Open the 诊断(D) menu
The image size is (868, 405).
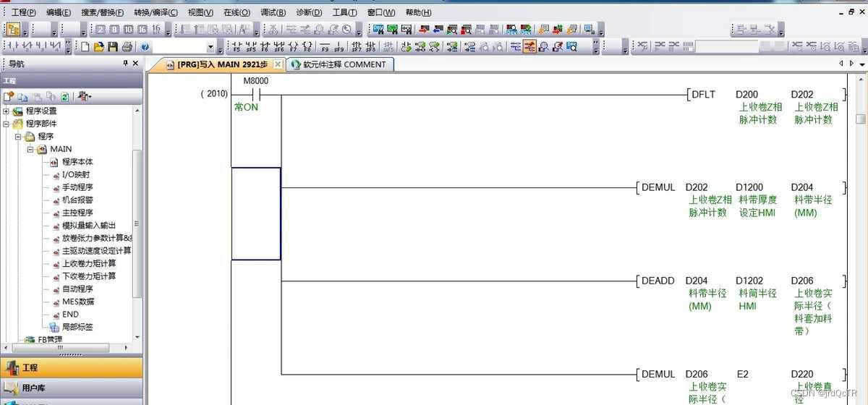[309, 12]
